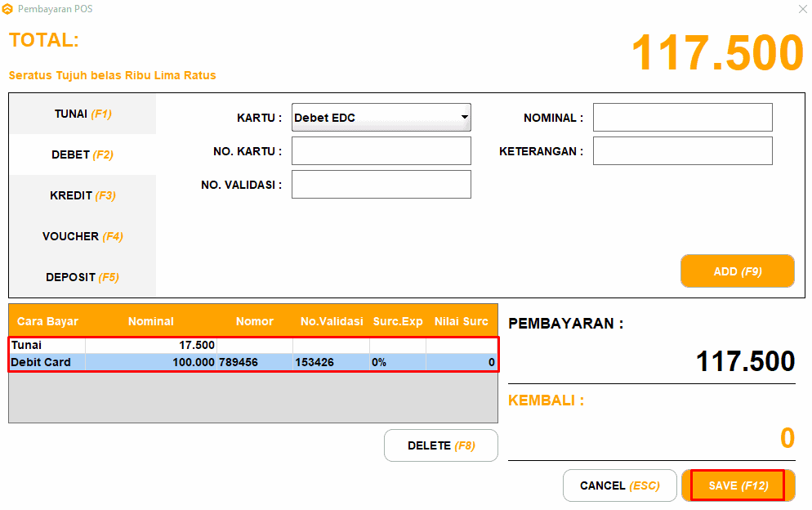Viewport: 812px width, 510px height.
Task: Click the NOMINAL input field
Action: (683, 118)
